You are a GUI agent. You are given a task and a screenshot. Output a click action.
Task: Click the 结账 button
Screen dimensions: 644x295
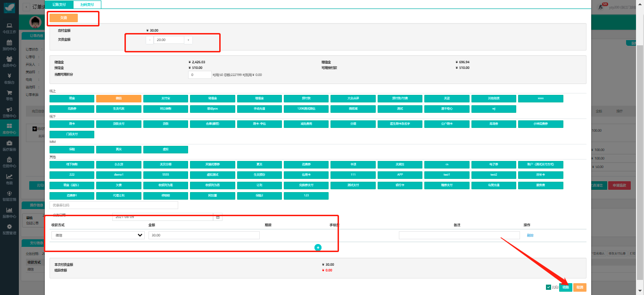coord(566,287)
